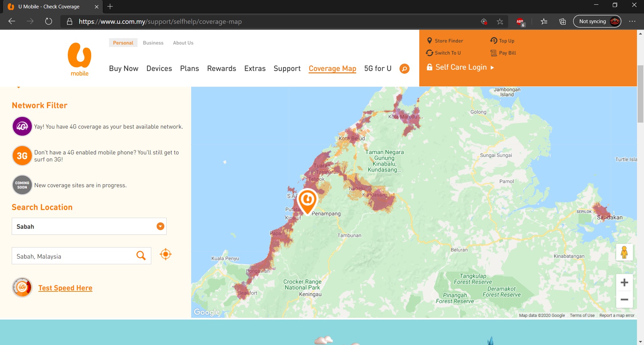644x345 pixels.
Task: Use my current location target icon
Action: [x=165, y=254]
